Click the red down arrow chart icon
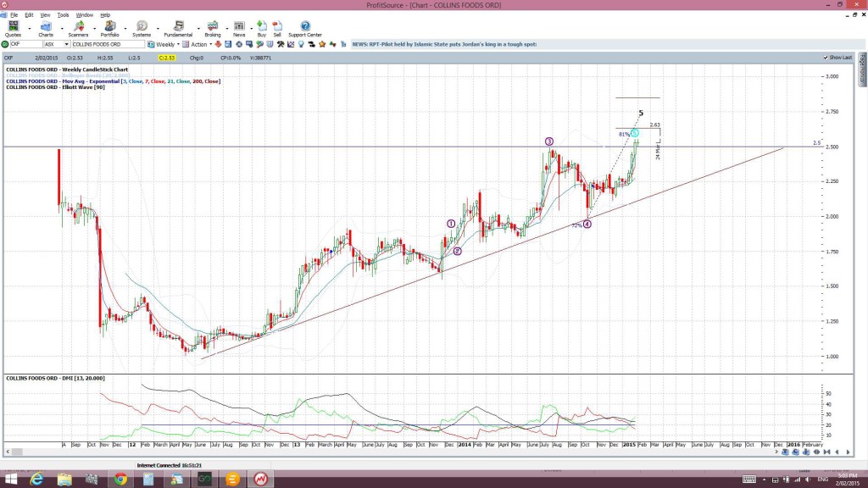The width and height of the screenshot is (868, 488). click(x=218, y=44)
